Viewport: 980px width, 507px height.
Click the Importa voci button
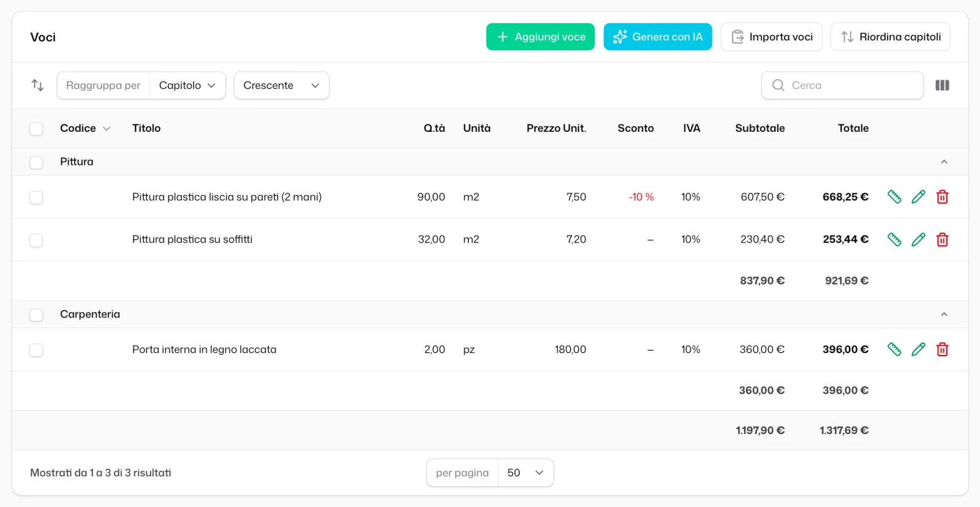772,37
